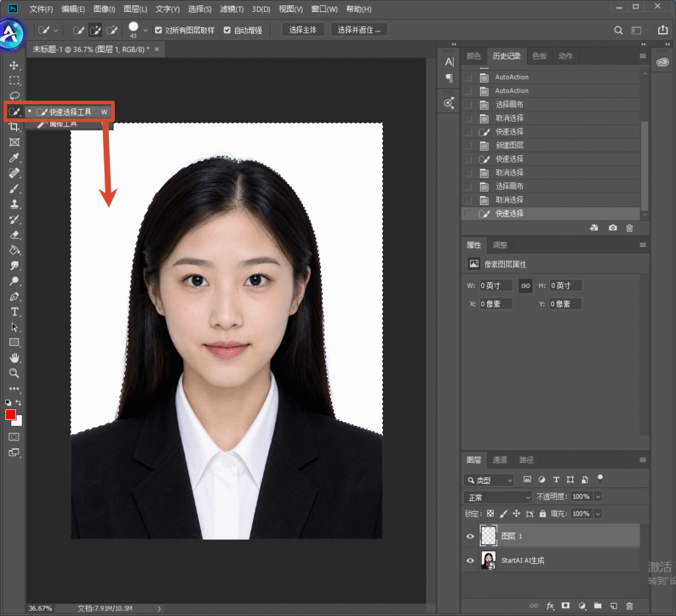Select the Frame tool
The width and height of the screenshot is (676, 616).
[x=15, y=142]
